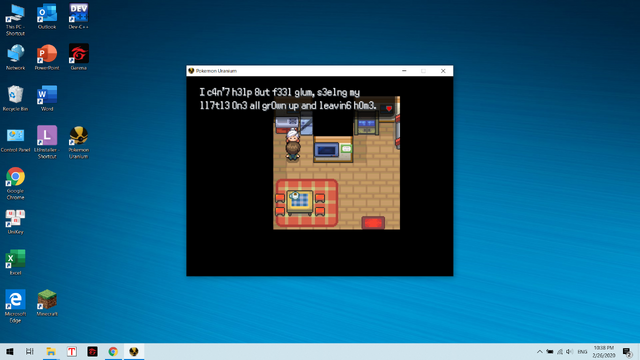Click the Pokemon Uranium title bar icon
The image size is (640, 360).
(x=191, y=71)
